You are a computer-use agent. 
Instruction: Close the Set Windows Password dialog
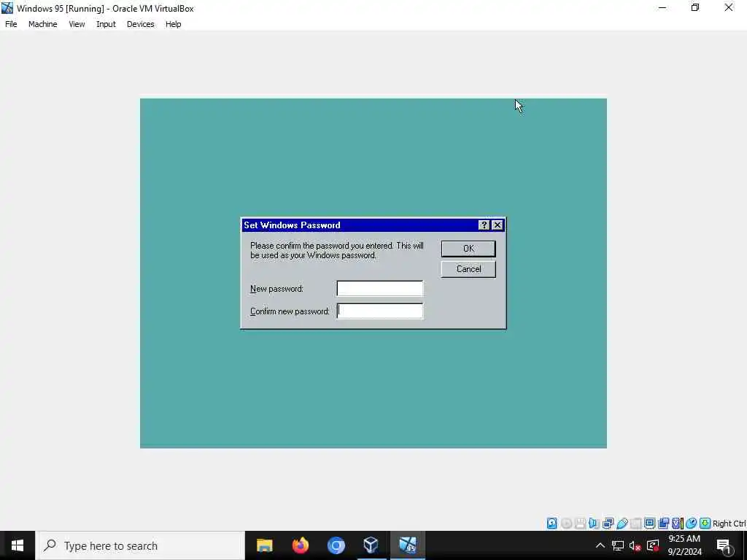click(498, 225)
